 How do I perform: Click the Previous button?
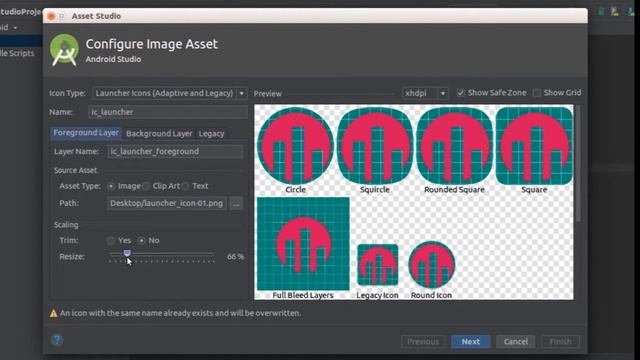point(423,342)
